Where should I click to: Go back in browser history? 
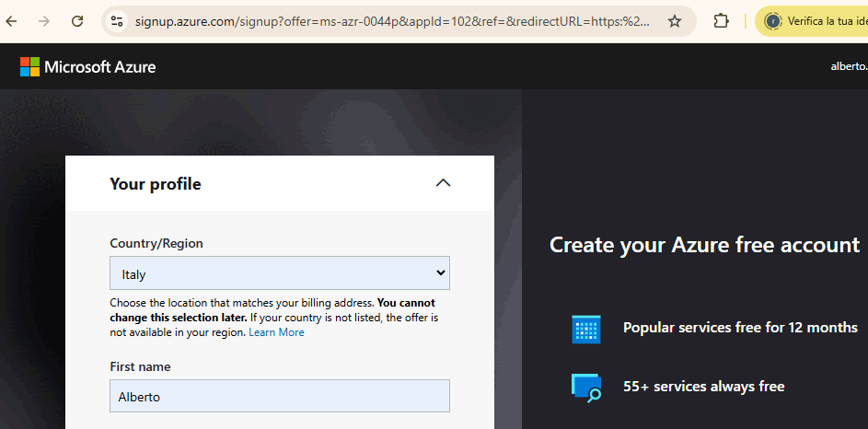[x=10, y=21]
